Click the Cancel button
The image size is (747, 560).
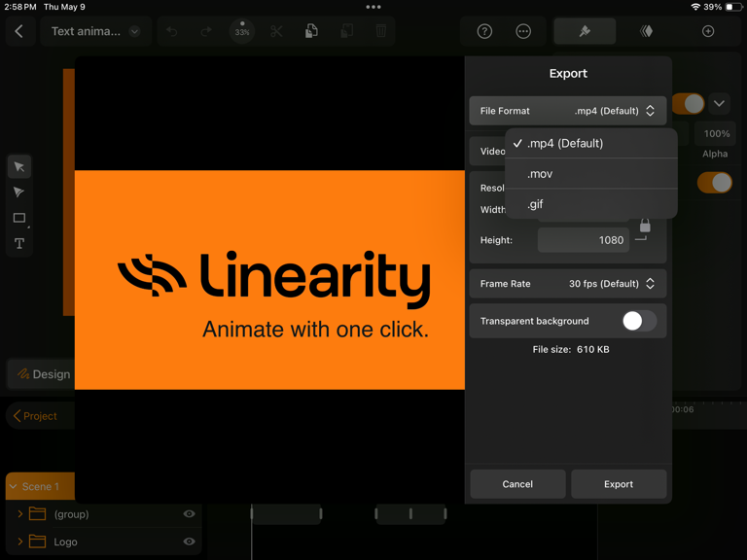(x=517, y=484)
